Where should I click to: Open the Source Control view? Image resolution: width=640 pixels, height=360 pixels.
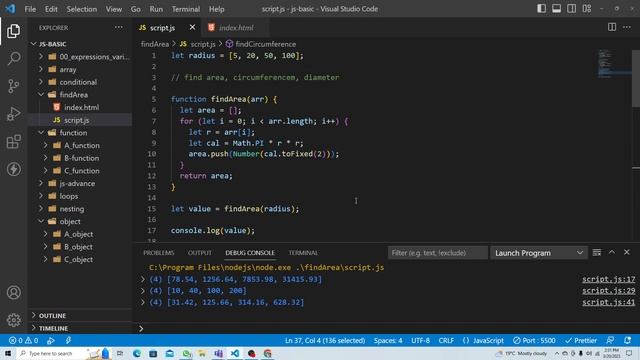point(13,86)
